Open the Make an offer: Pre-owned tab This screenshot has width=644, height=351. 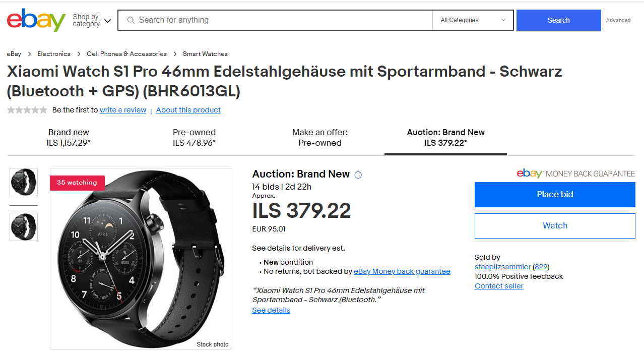[x=320, y=138]
